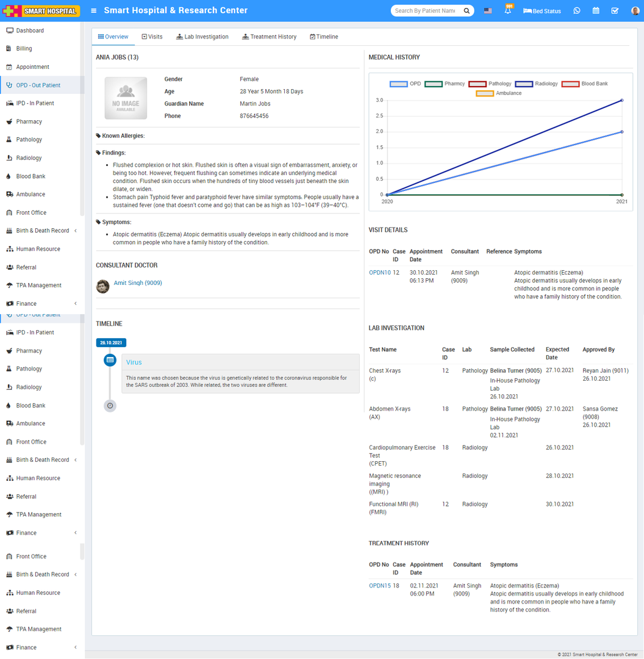The height and width of the screenshot is (659, 644).
Task: Toggle Ambulance legend color swatch
Action: (x=485, y=93)
